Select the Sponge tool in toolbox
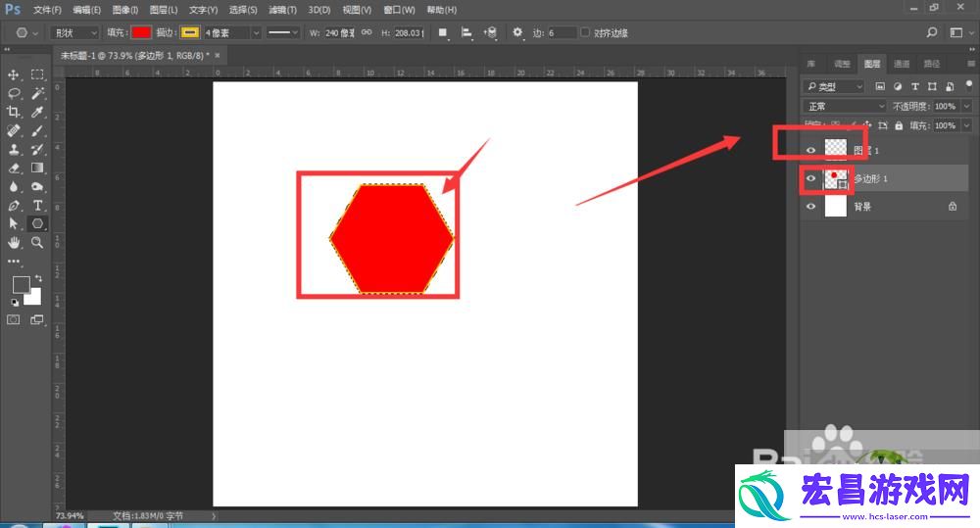980x528 pixels. point(37,187)
